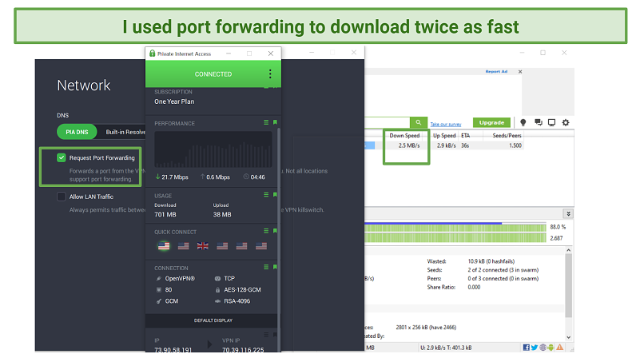The width and height of the screenshot is (644, 362).
Task: Check the Allow LAN Traffic box
Action: point(62,197)
